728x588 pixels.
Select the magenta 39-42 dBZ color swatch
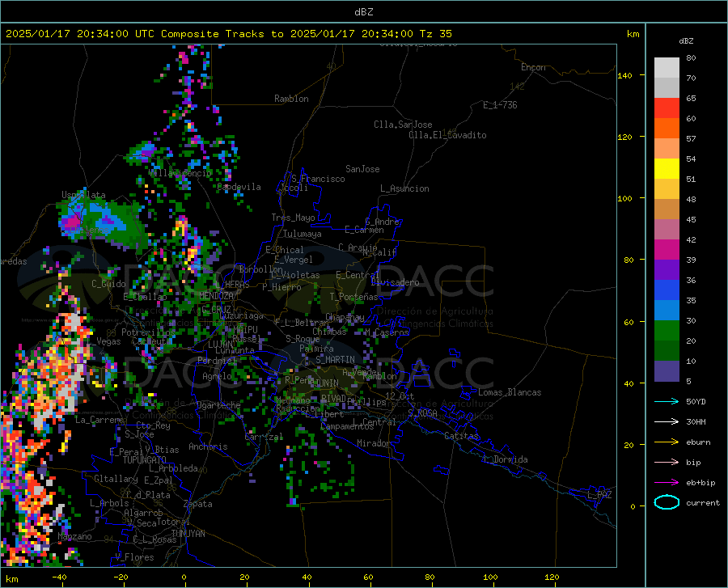667,250
